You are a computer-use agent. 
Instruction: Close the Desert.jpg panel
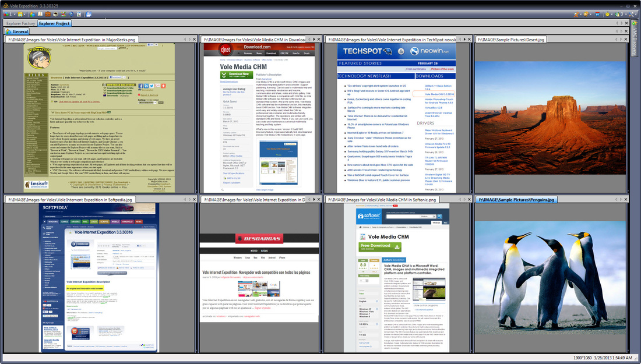pos(626,40)
